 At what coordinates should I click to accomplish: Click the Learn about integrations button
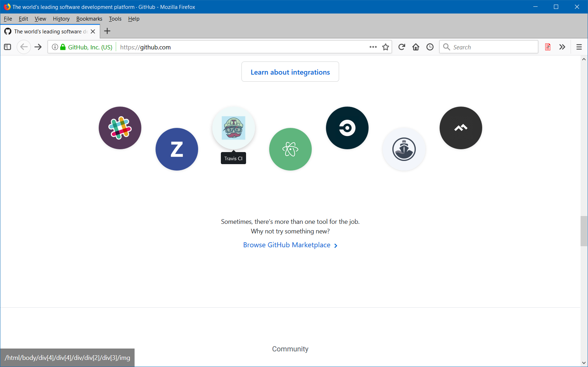click(290, 72)
